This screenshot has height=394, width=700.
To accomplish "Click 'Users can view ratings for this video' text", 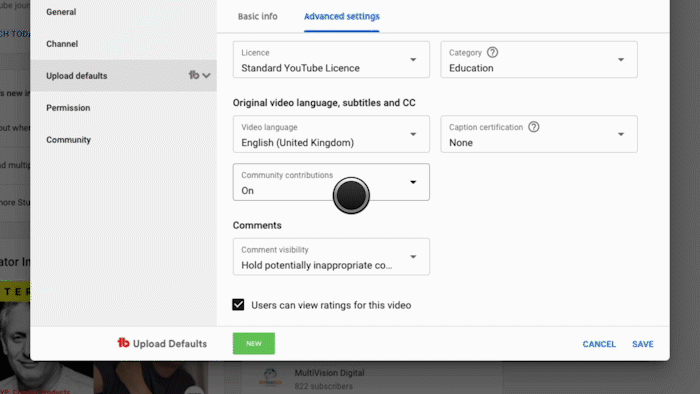I will click(331, 305).
